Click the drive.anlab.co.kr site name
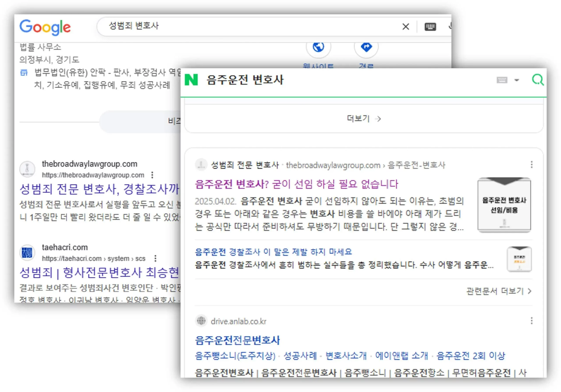This screenshot has height=392, width=561. 238,321
